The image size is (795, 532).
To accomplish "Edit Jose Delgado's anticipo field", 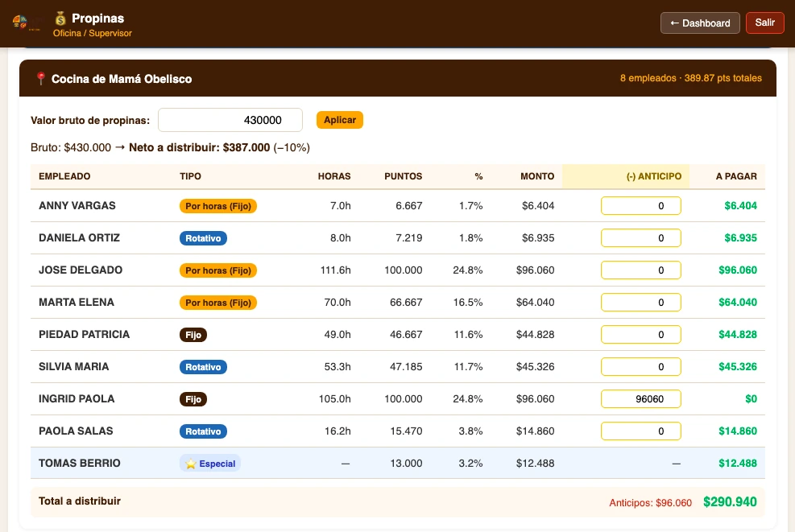I will coord(641,270).
